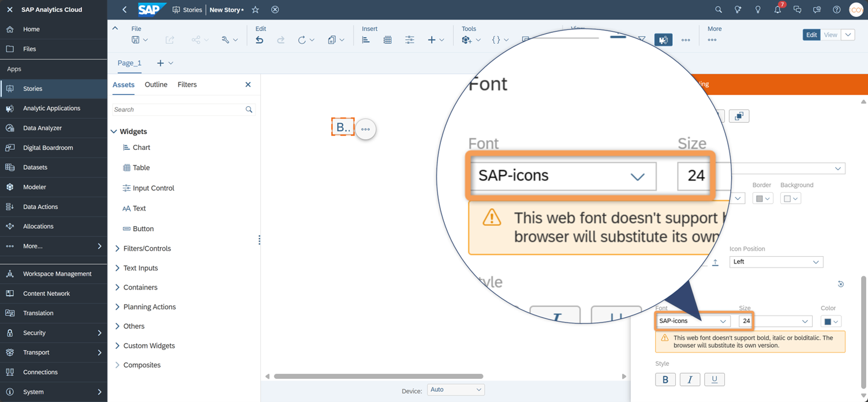The height and width of the screenshot is (402, 868).
Task: Open Home in the left navigation
Action: pyautogui.click(x=54, y=29)
